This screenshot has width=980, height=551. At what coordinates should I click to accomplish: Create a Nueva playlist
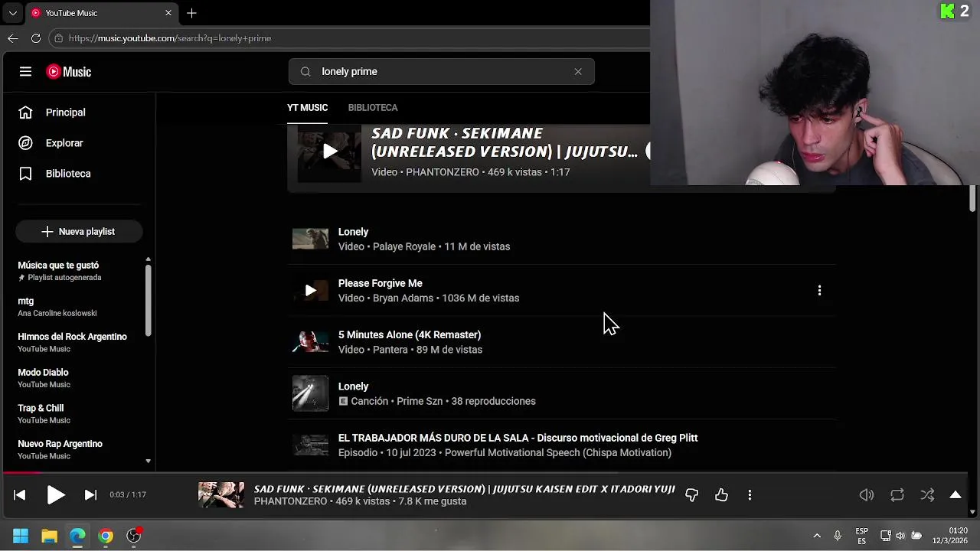79,231
